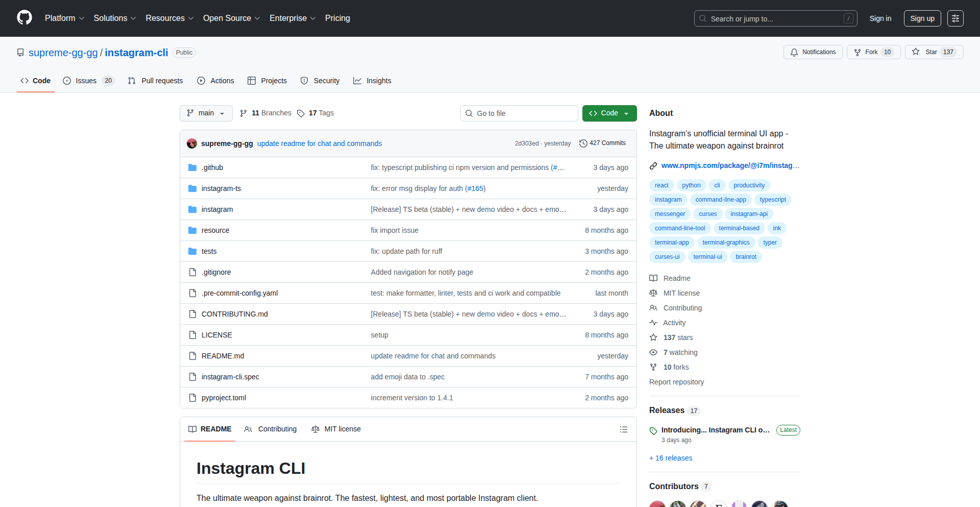The height and width of the screenshot is (507, 980).
Task: Click the branch icon beside 11 Branches
Action: coord(243,113)
